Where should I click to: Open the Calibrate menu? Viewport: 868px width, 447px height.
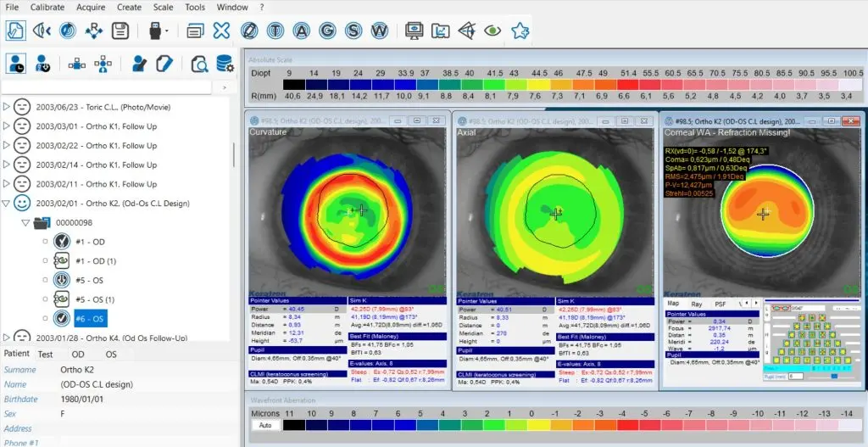pyautogui.click(x=47, y=7)
